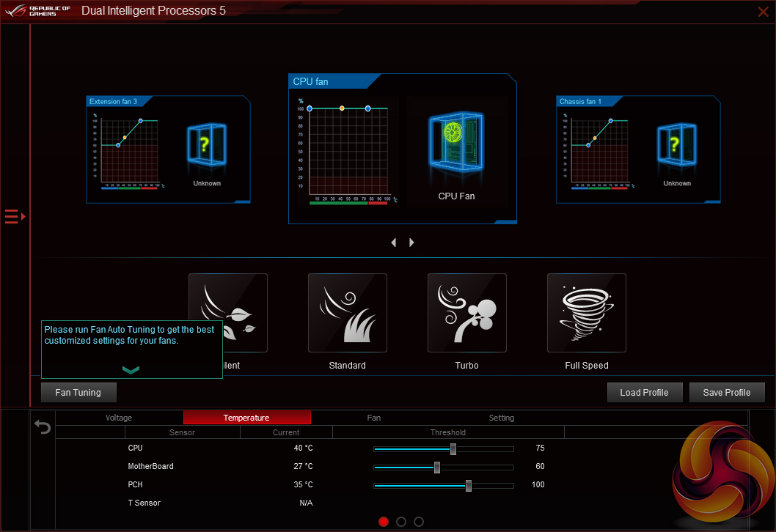Select second page indicator dot
This screenshot has width=776, height=532.
[x=401, y=522]
